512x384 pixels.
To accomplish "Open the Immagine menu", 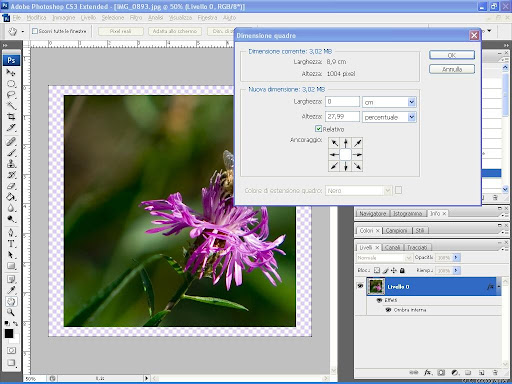I will [64, 18].
